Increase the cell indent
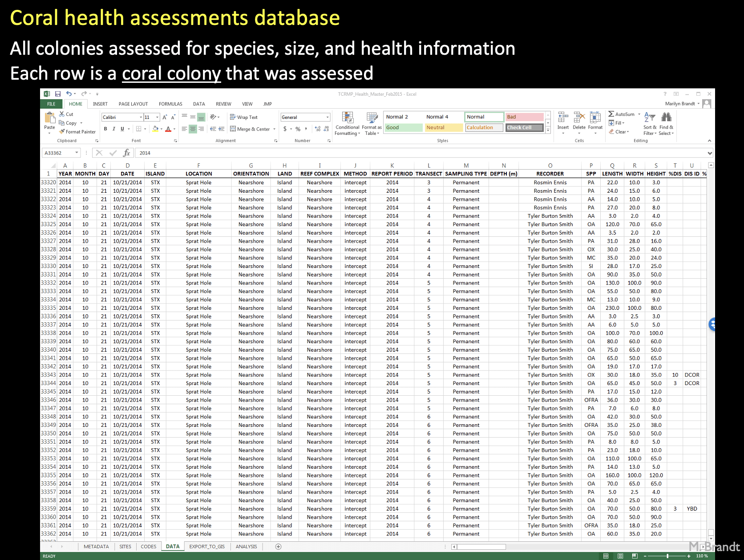The width and height of the screenshot is (744, 560). click(x=221, y=129)
